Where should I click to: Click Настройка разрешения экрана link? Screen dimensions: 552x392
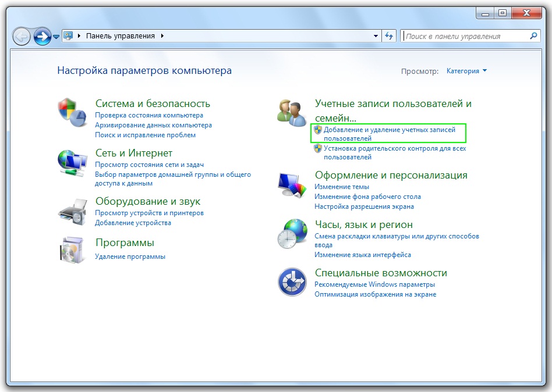(x=364, y=206)
